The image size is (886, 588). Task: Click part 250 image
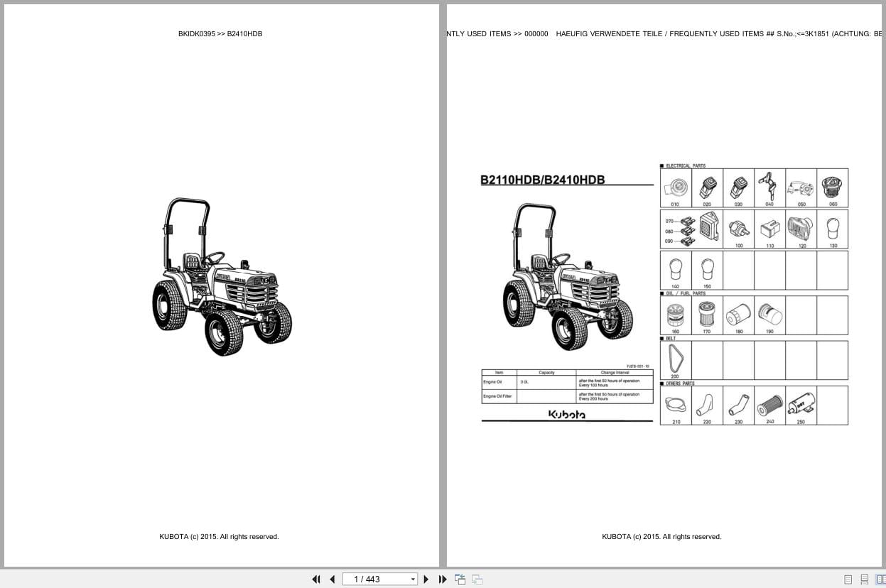pos(801,404)
